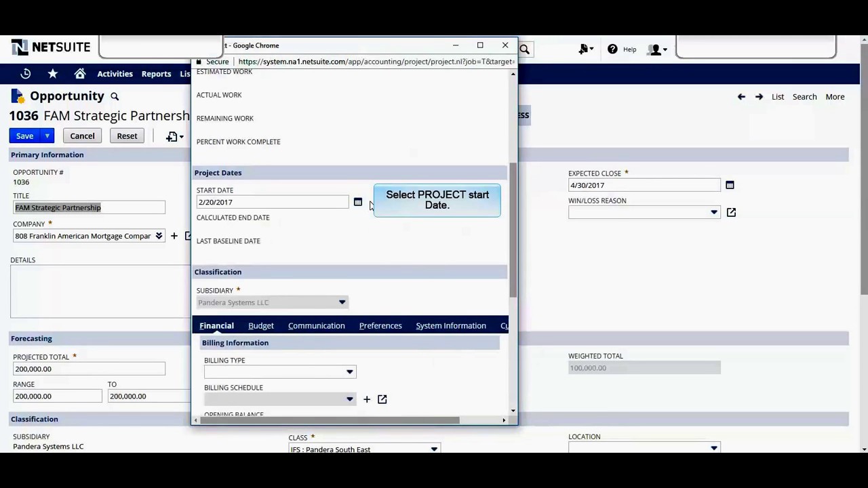Click the Range To amount field
The width and height of the screenshot is (868, 488).
[x=149, y=396]
